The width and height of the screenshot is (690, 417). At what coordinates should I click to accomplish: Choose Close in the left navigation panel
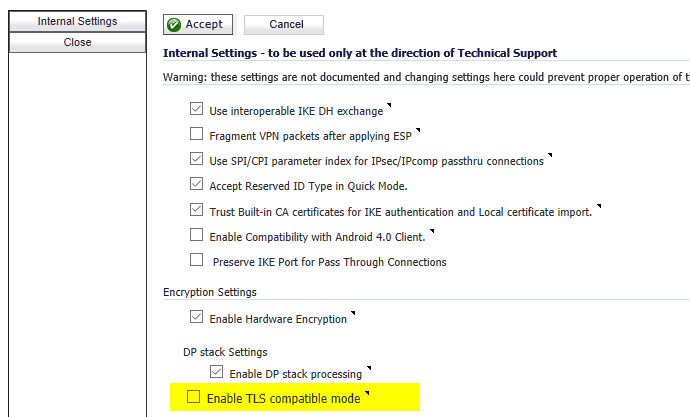point(77,42)
